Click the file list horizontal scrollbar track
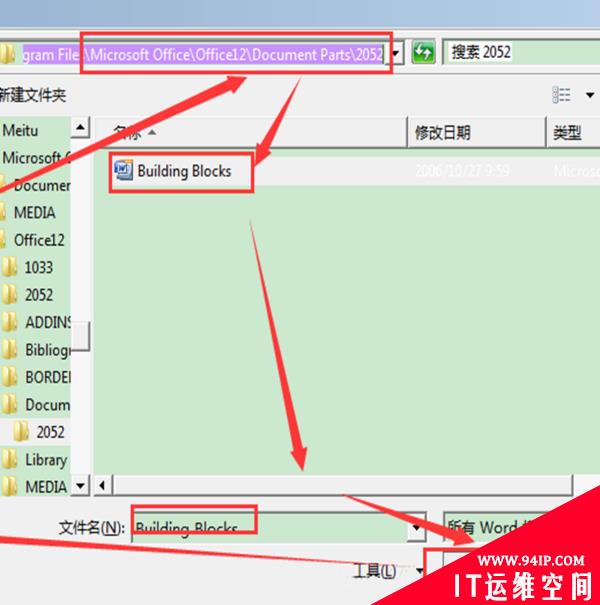 [341, 485]
